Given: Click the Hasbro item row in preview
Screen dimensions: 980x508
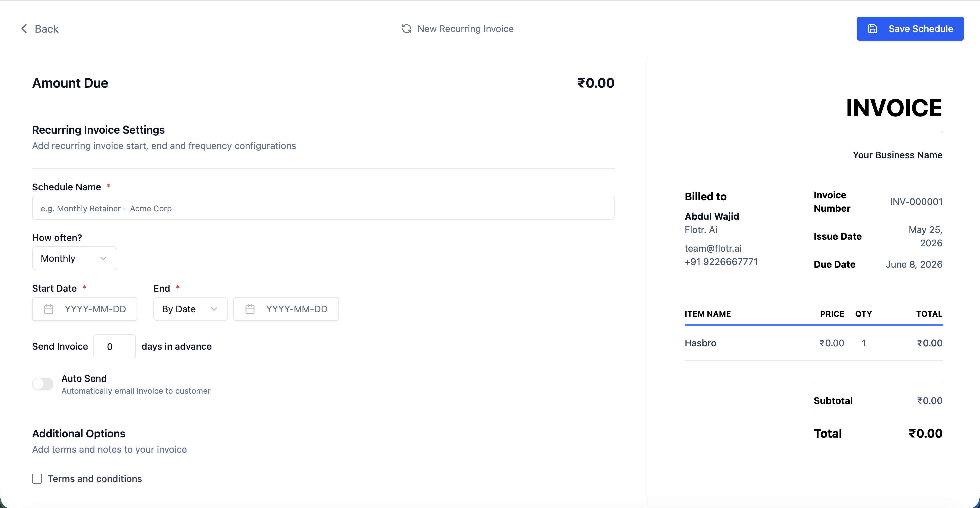Looking at the screenshot, I should (813, 343).
